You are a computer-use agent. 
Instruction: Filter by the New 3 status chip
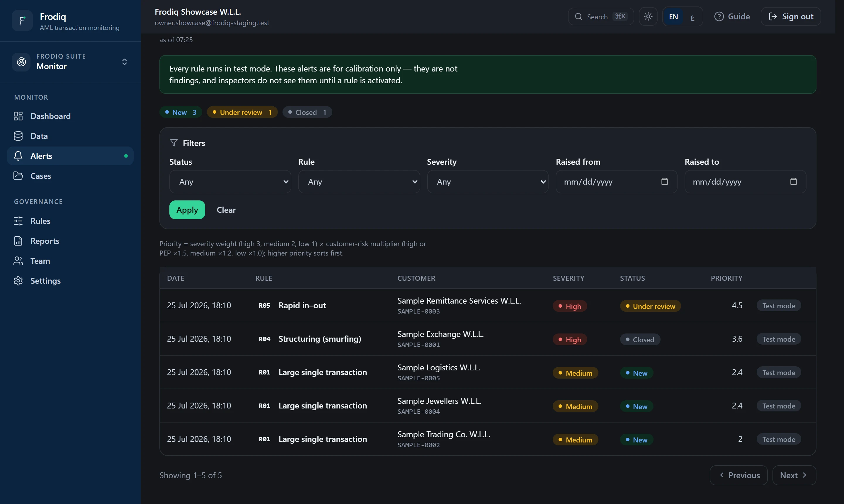[181, 113]
